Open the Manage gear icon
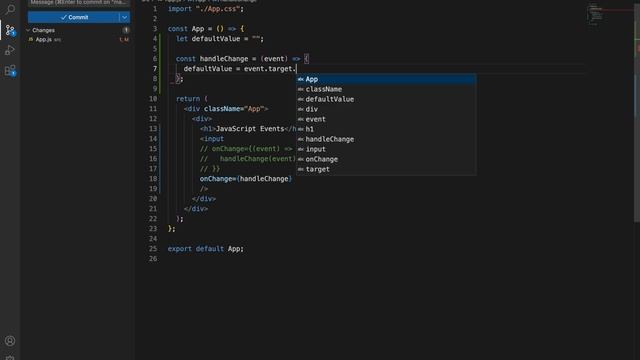This screenshot has height=360, width=640. coord(10,358)
